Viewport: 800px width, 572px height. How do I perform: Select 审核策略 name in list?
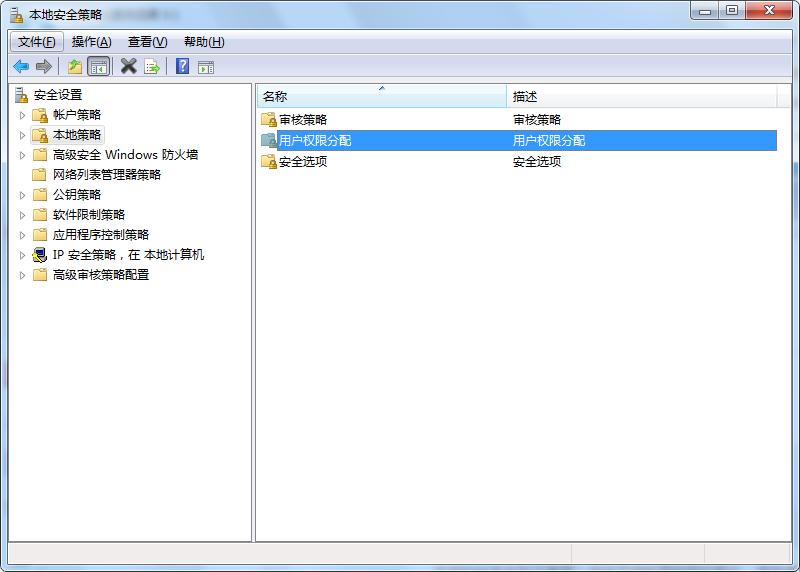point(303,120)
